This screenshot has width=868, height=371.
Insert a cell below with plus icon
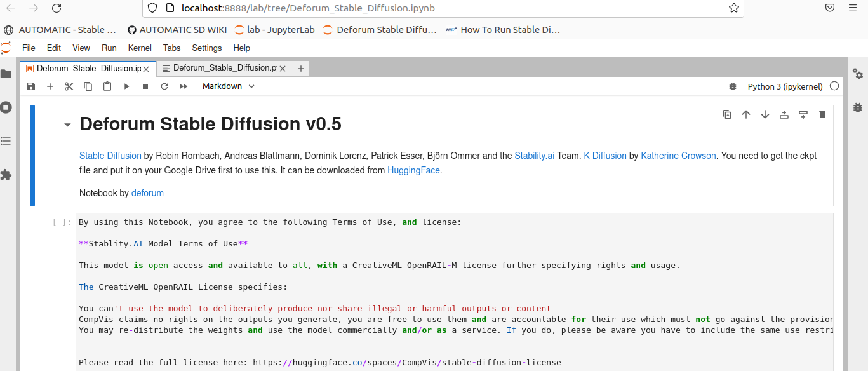pos(50,86)
